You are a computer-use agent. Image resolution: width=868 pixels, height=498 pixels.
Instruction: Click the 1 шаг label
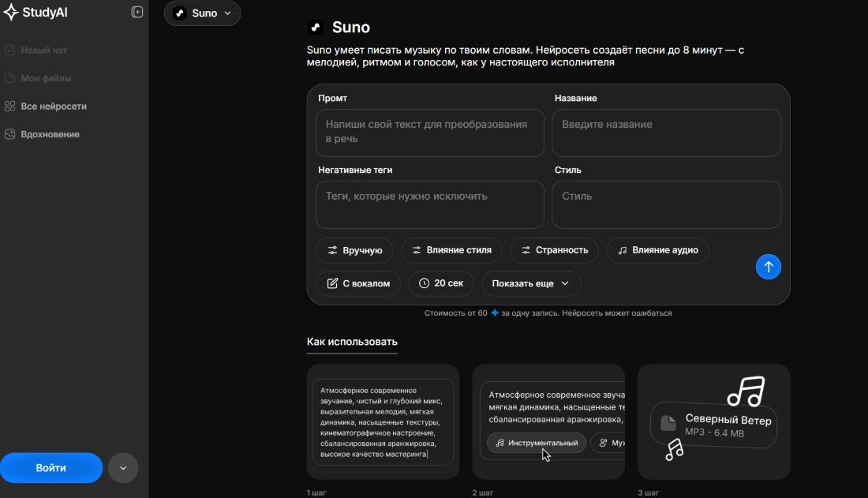point(316,492)
